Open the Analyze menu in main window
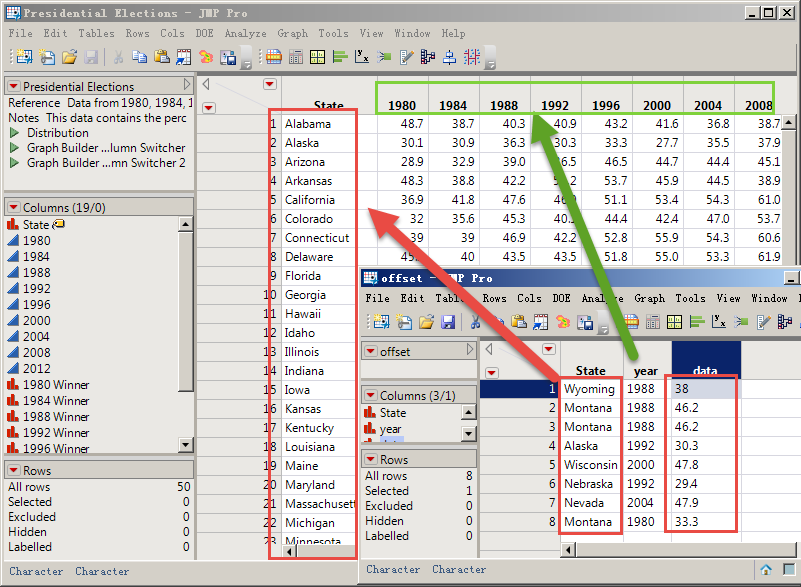This screenshot has width=801, height=587. (x=245, y=33)
